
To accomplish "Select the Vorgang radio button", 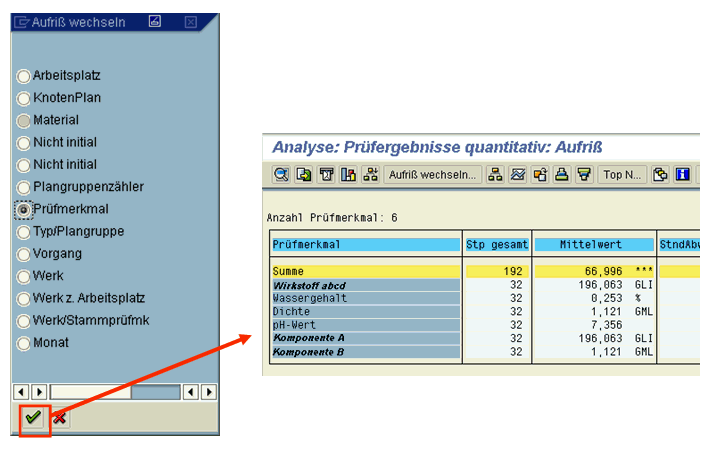I will pos(23,254).
